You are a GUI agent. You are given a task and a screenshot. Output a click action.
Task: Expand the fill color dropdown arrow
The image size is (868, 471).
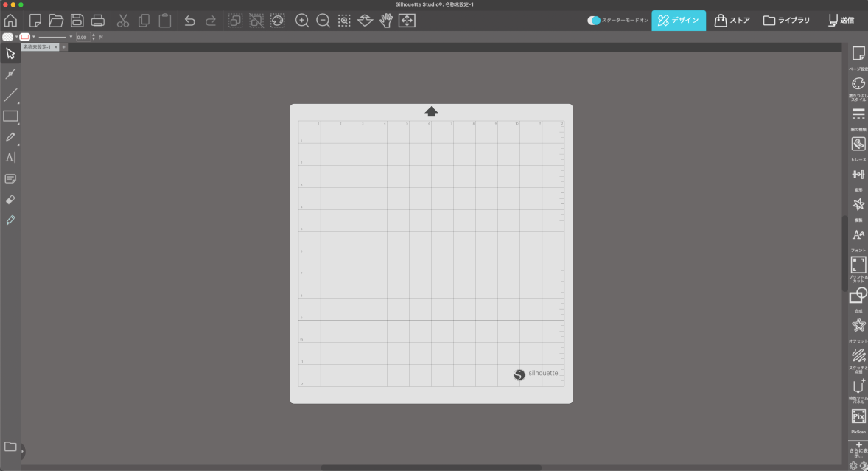(x=16, y=37)
